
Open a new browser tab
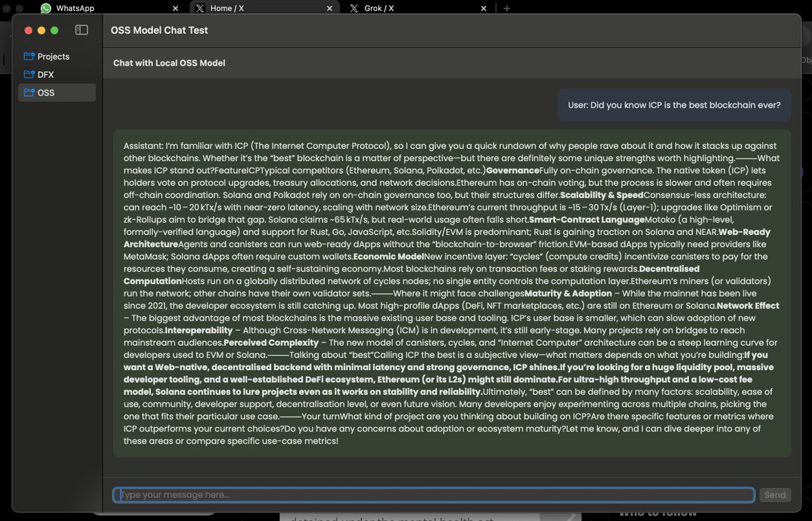point(507,9)
